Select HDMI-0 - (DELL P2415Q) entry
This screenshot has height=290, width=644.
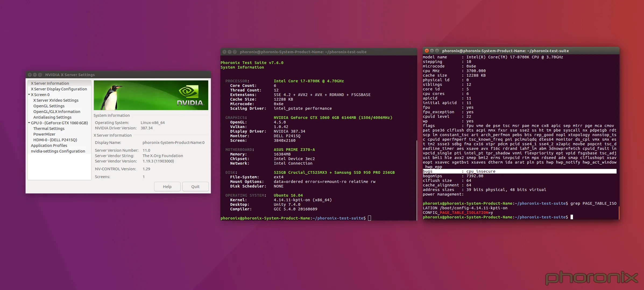coord(55,140)
